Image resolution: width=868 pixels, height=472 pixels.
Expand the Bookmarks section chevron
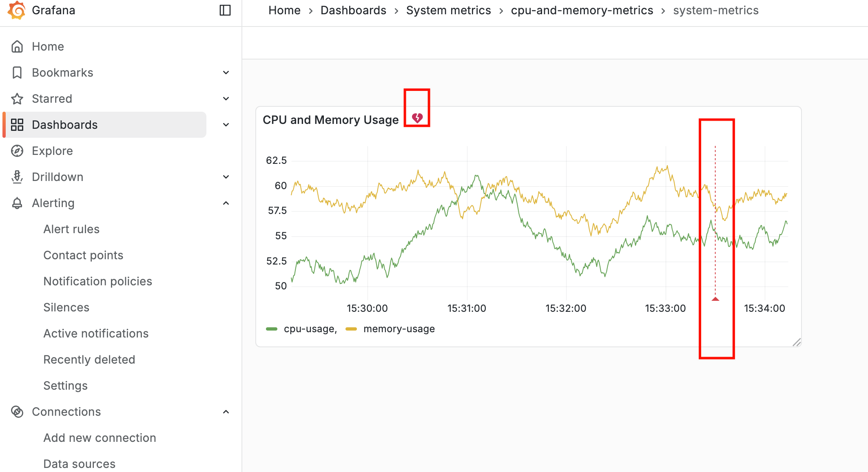coord(226,73)
